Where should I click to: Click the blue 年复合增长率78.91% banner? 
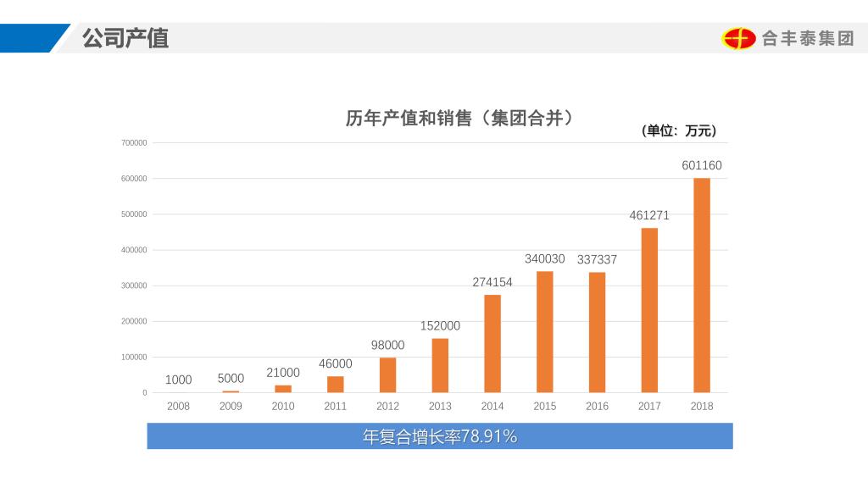(x=439, y=436)
